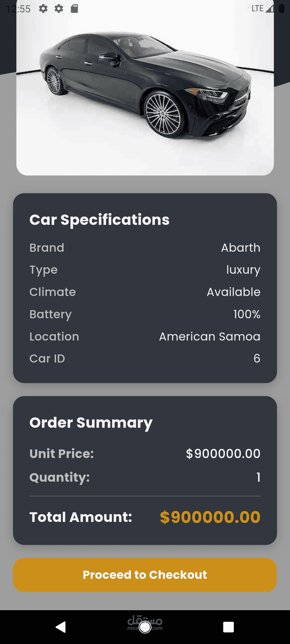Tap the second settings gear status icon
Screen dimensions: 290x644
coord(59,9)
